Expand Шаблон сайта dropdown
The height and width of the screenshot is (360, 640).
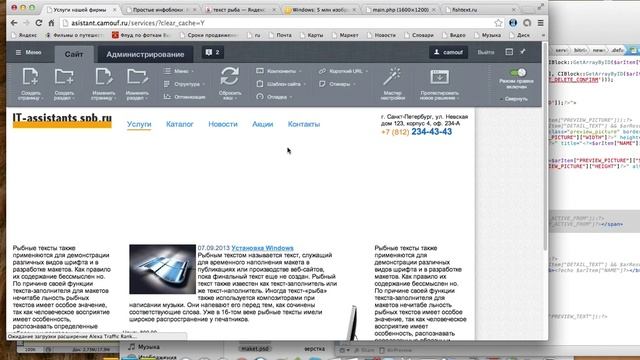(281, 84)
